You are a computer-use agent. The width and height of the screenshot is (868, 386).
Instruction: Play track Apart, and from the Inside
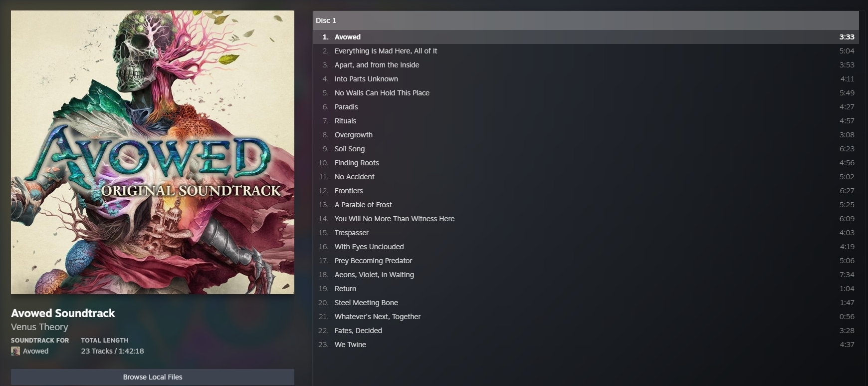[x=586, y=65]
